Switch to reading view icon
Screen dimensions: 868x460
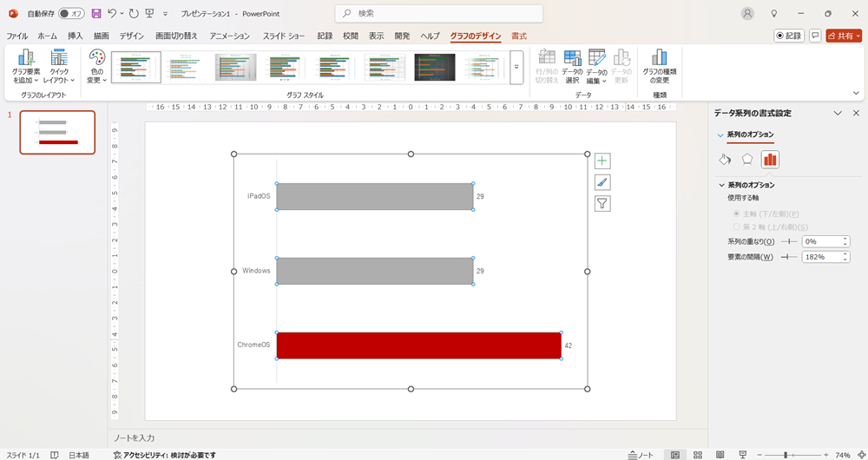coord(720,455)
